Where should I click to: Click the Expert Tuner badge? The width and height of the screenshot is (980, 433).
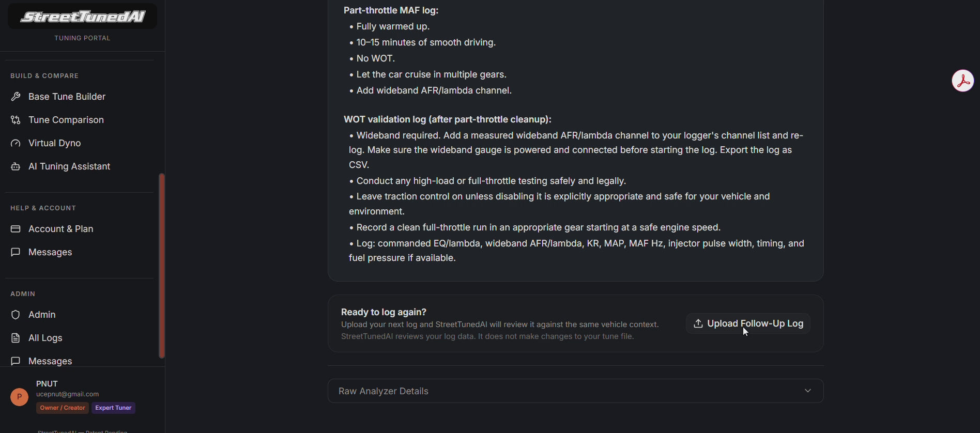(114, 408)
